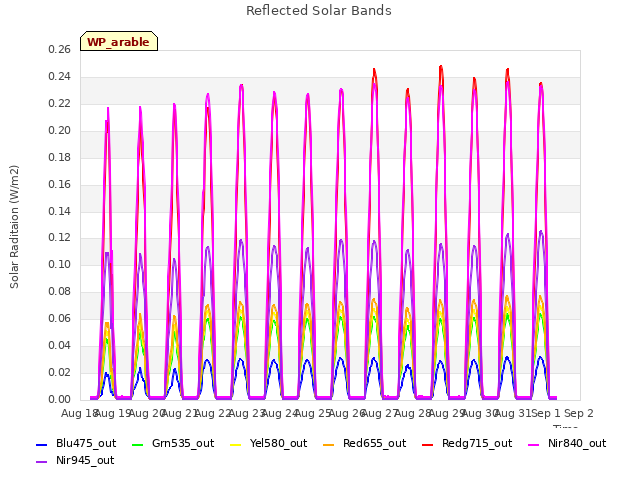This screenshot has width=640, height=480.
Task: Click the magenta Nir840_out legend swatch
Action: [534, 444]
